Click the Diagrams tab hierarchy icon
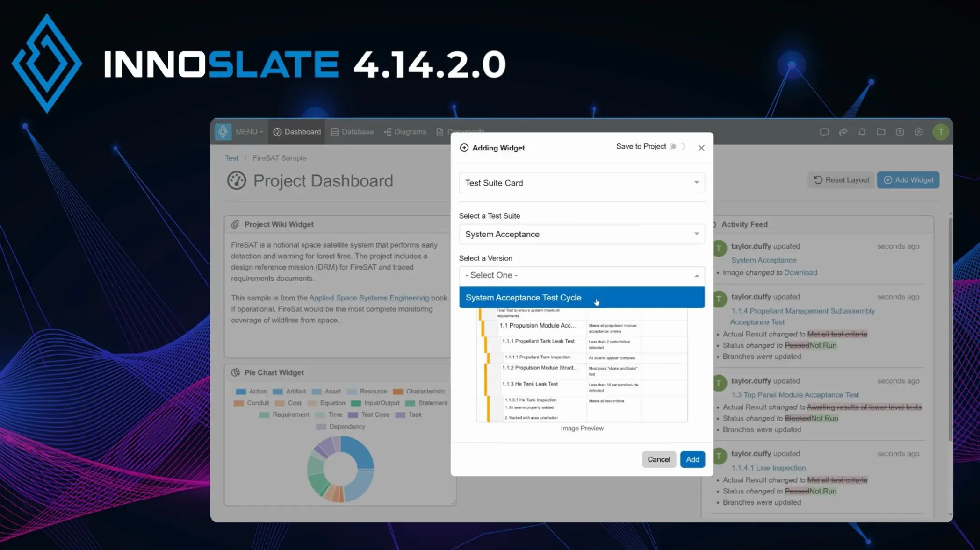Screen dimensions: 980x550 [x=388, y=132]
